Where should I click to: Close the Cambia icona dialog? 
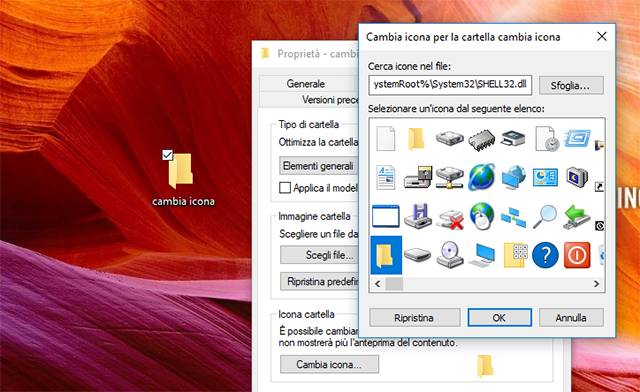[602, 37]
